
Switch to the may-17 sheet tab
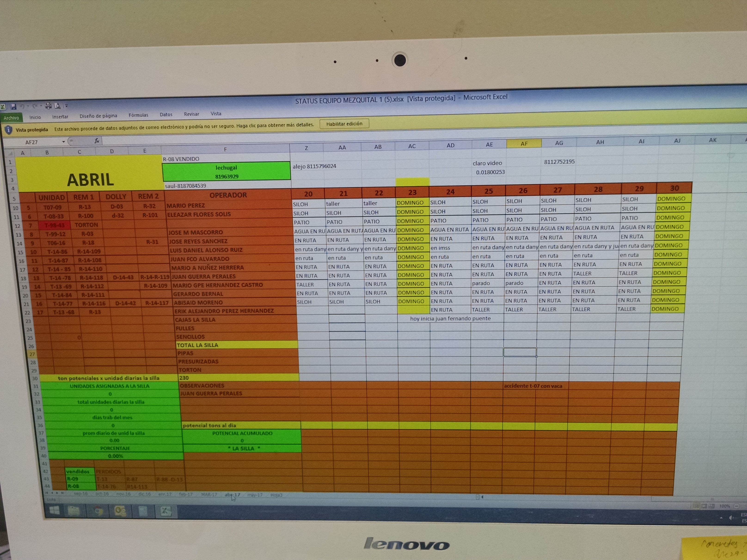coord(255,495)
